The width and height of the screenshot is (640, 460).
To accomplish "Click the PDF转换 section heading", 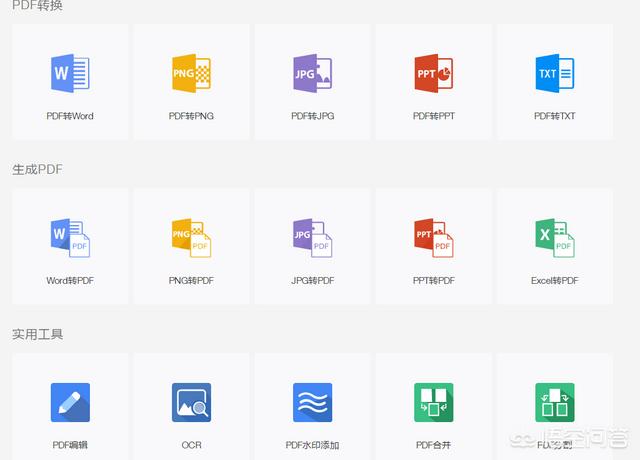I will point(37,5).
